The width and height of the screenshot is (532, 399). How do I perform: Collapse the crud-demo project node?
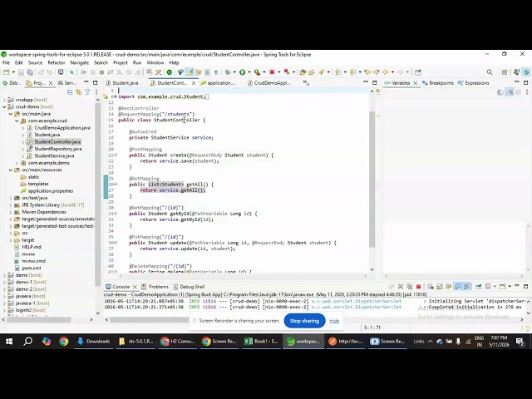pyautogui.click(x=4, y=107)
